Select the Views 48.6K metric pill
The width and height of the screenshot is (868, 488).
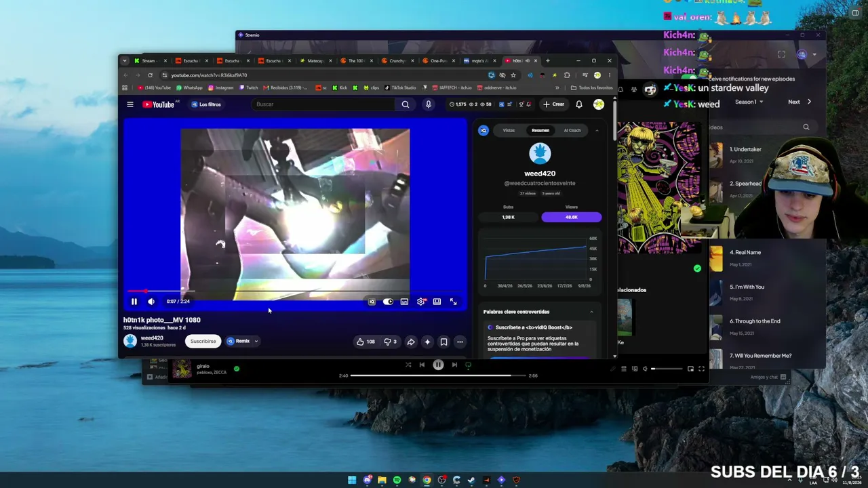[x=572, y=217]
